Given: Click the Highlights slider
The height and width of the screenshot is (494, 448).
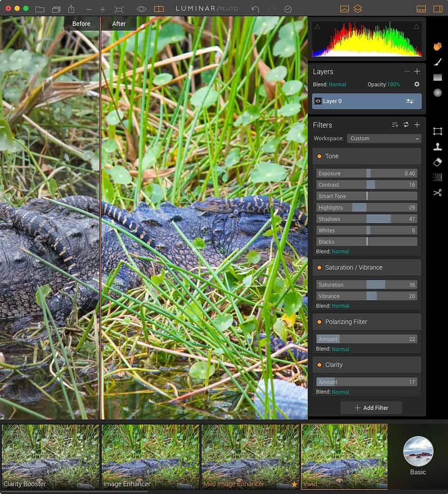Looking at the screenshot, I should 367,207.
